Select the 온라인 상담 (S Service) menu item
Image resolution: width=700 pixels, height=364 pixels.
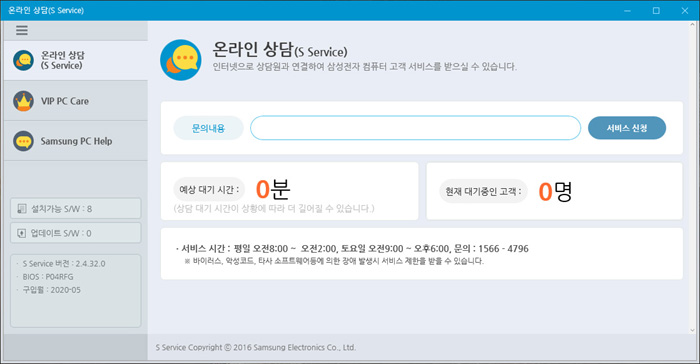tap(75, 60)
